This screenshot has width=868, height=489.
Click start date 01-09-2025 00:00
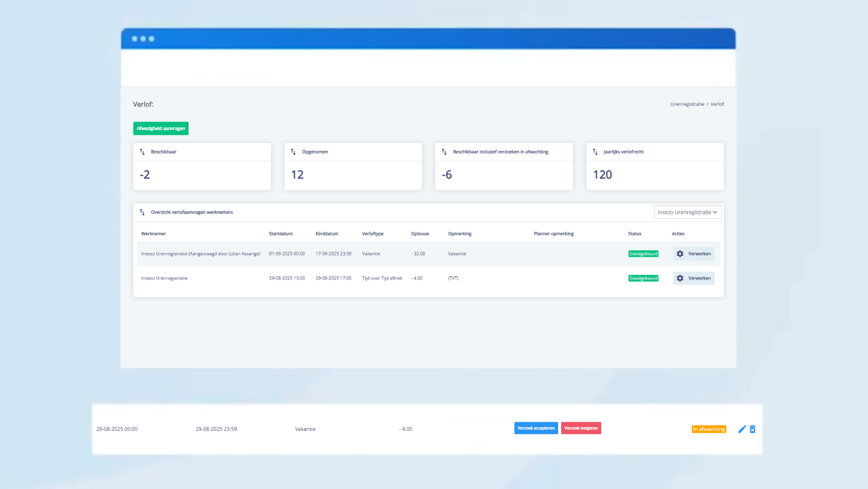287,254
